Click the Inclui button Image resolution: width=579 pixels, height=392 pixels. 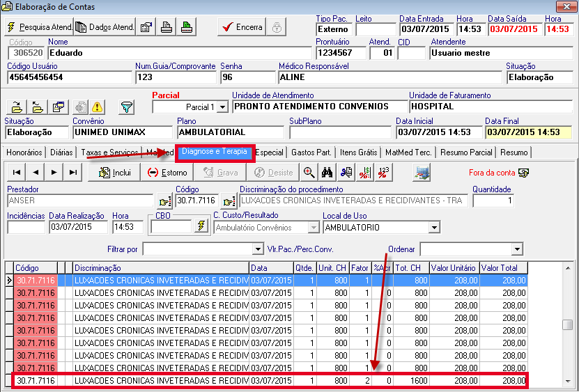click(x=114, y=173)
